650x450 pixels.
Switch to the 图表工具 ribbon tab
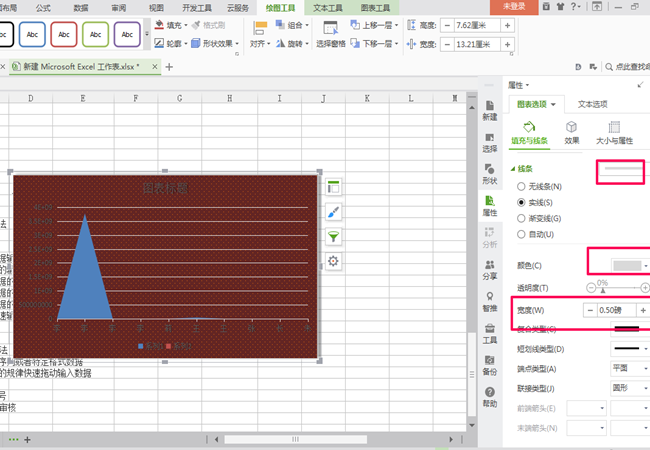click(x=375, y=8)
